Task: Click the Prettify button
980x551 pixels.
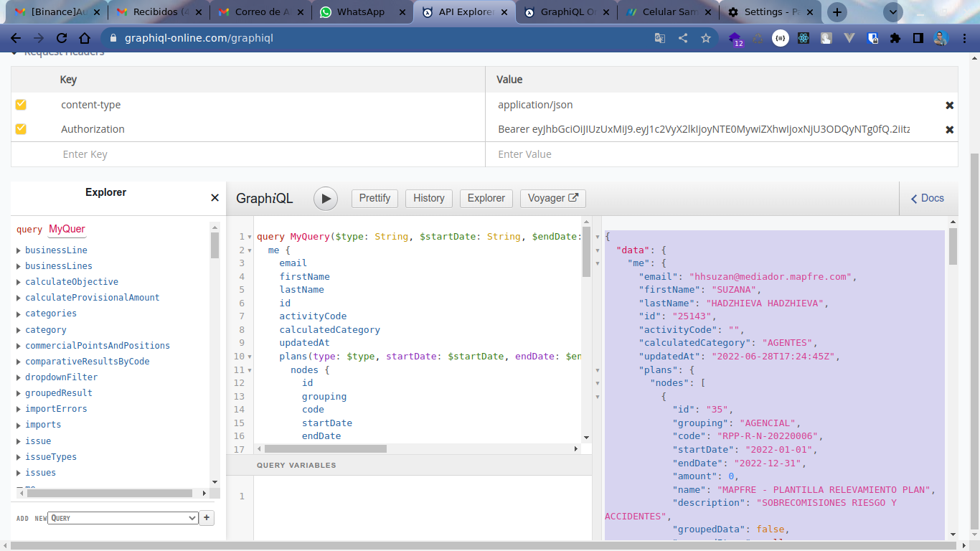Action: pos(374,198)
